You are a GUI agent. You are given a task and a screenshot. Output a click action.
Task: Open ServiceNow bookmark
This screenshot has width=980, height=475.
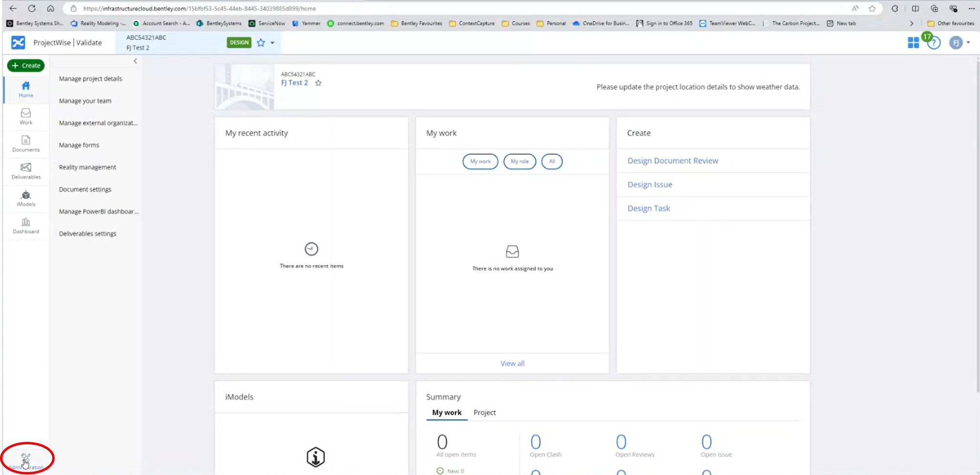267,23
